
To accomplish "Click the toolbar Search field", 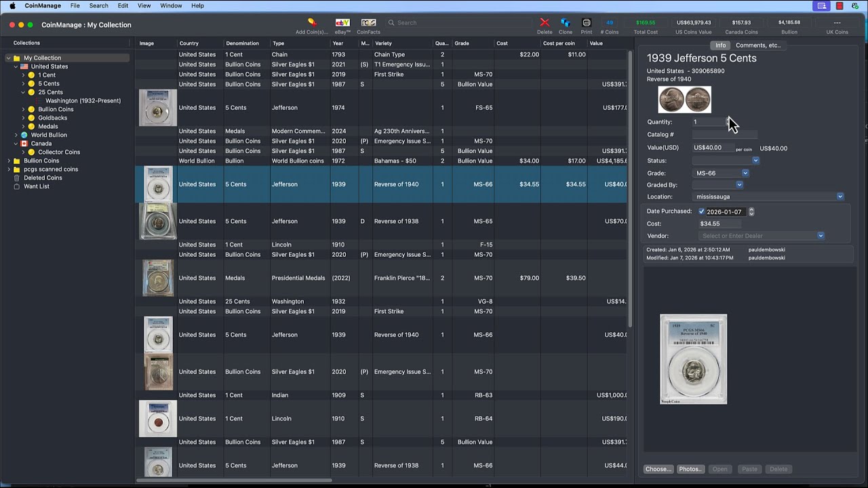I will point(458,22).
